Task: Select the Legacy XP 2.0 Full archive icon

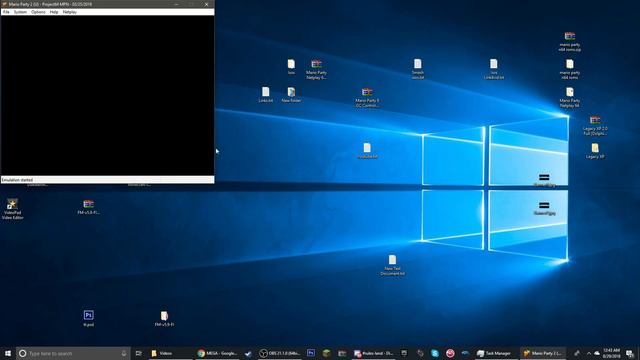Action: [595, 125]
